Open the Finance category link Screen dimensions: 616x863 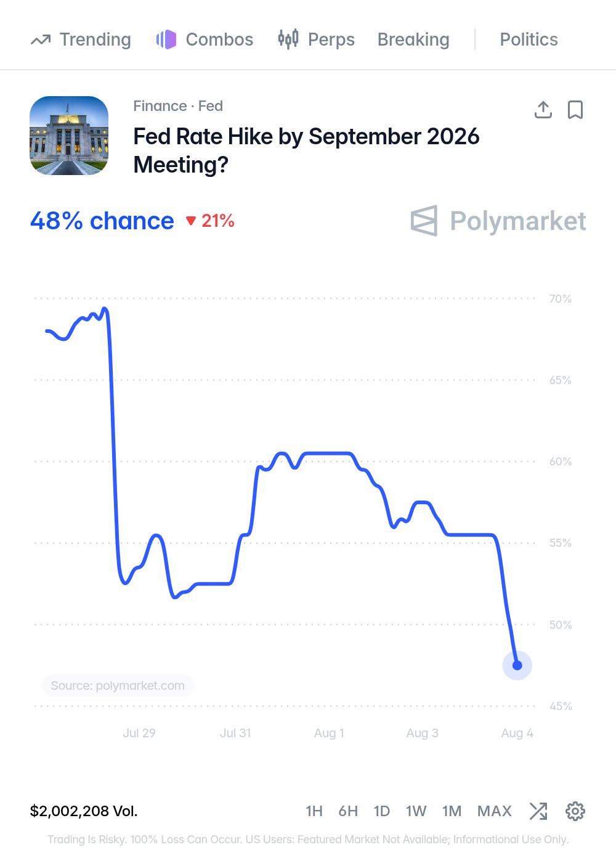click(x=160, y=106)
